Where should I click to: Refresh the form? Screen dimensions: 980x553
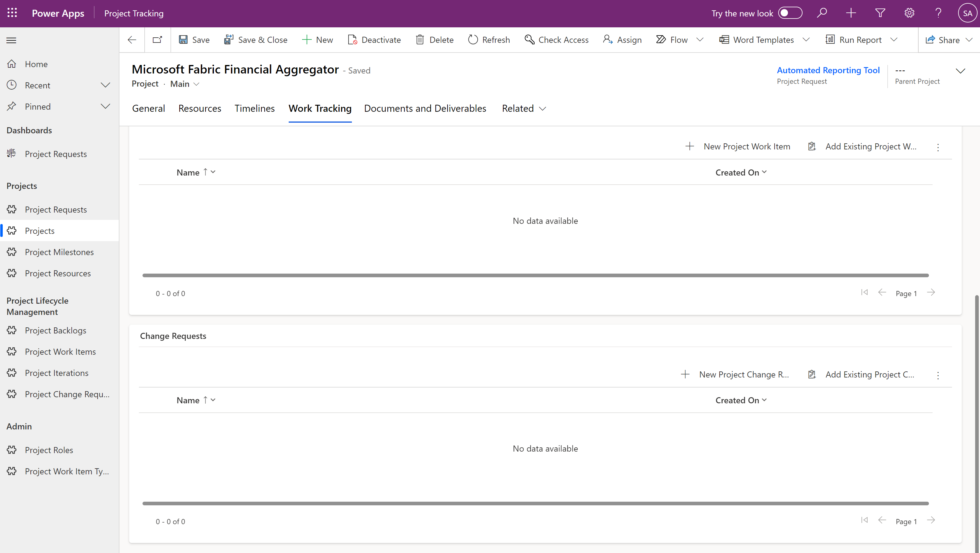(489, 40)
